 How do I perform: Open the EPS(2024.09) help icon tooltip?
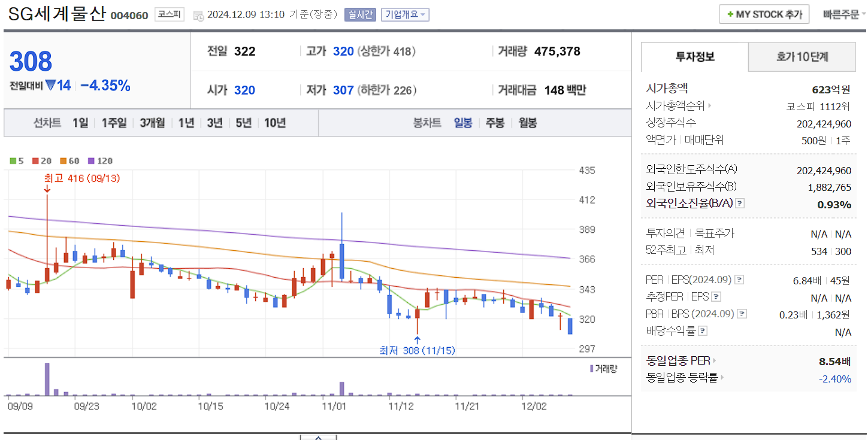[740, 280]
